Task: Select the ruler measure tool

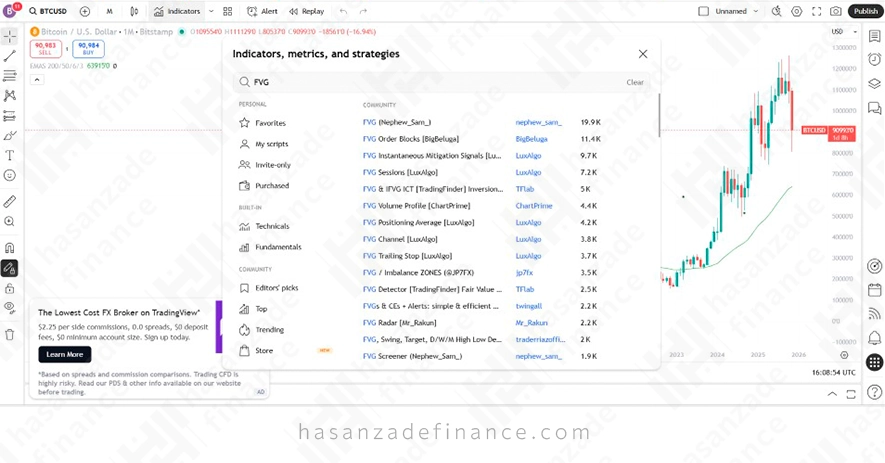Action: click(x=10, y=201)
